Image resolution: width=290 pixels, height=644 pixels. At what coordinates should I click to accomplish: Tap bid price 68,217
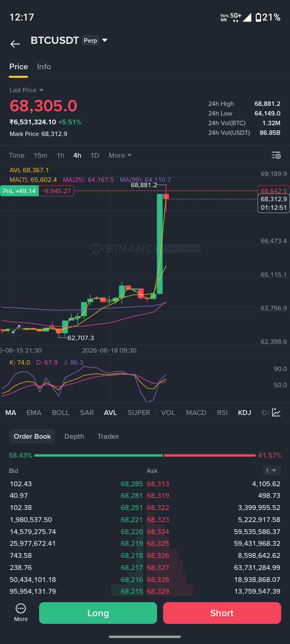pyautogui.click(x=132, y=568)
